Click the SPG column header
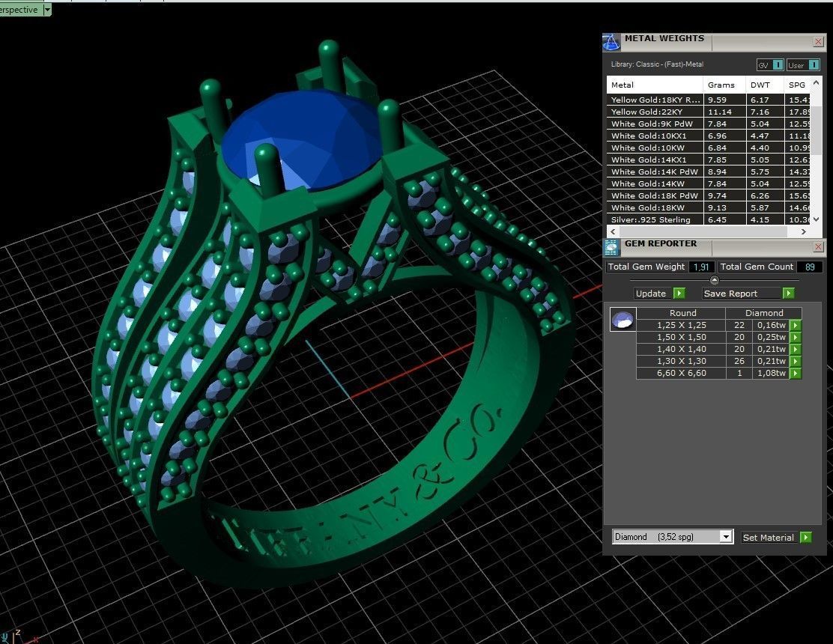 click(797, 85)
